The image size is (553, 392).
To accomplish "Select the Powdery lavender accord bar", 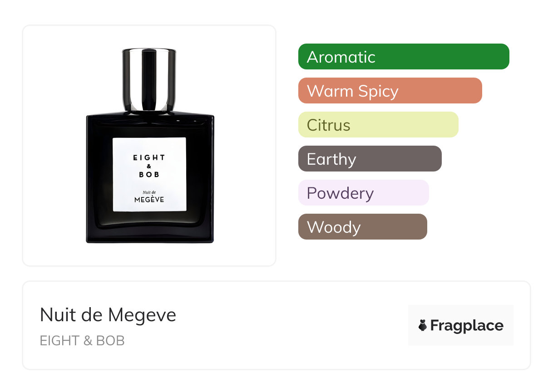I will (x=364, y=193).
